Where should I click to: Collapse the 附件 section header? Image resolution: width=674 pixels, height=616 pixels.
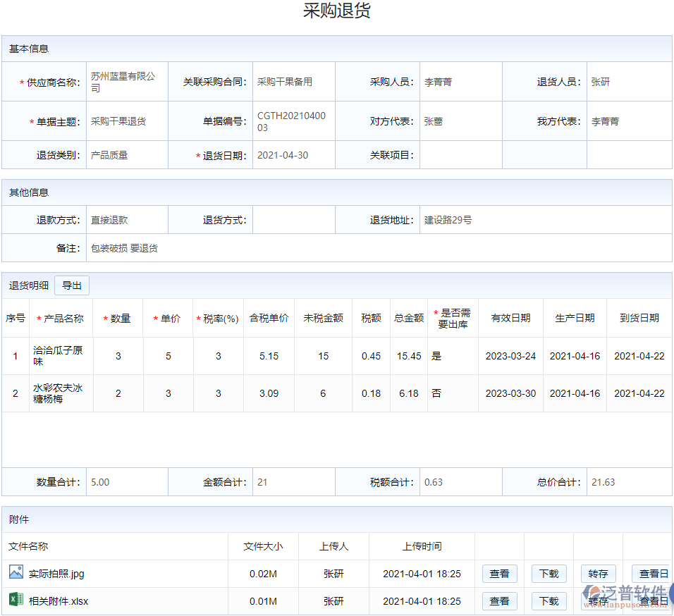coord(18,518)
